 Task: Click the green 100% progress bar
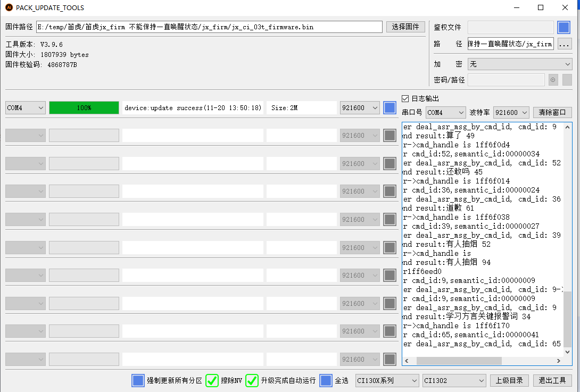pyautogui.click(x=84, y=107)
